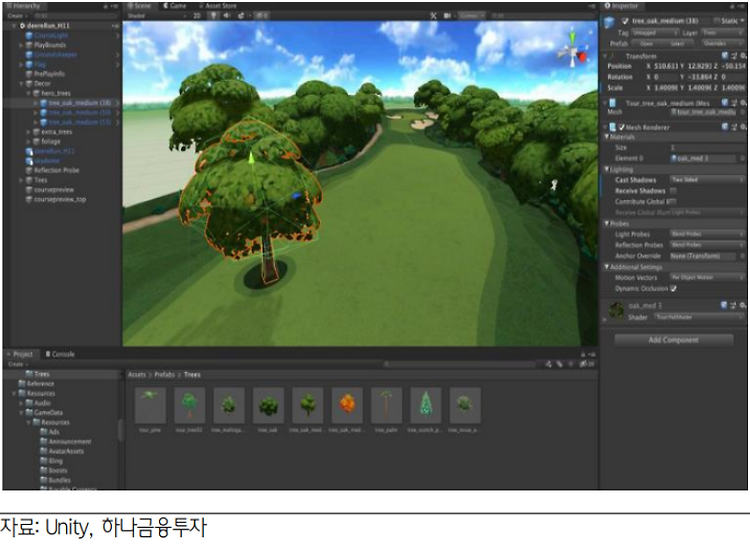Select the Hierarchy tab
The height and width of the screenshot is (545, 750).
click(x=23, y=6)
